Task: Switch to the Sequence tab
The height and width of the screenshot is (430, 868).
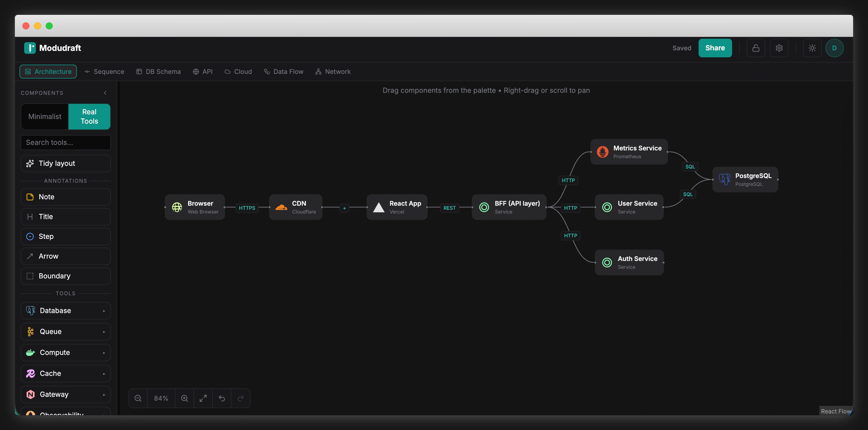Action: [x=104, y=71]
